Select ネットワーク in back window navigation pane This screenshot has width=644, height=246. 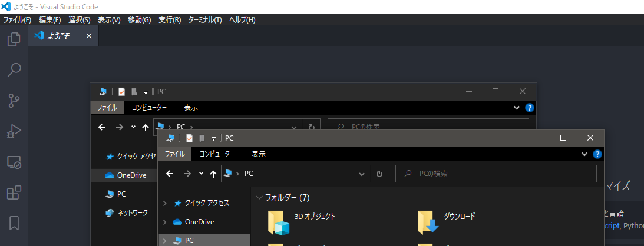click(x=127, y=213)
